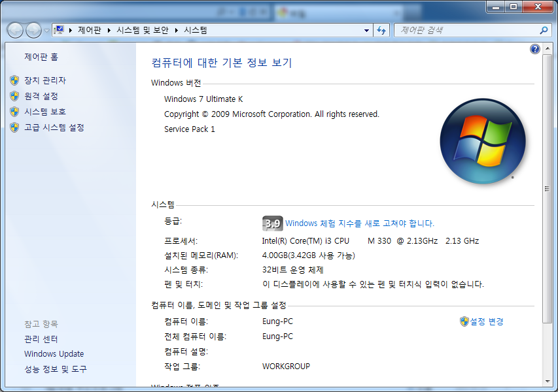Maximize the System window

(513, 7)
